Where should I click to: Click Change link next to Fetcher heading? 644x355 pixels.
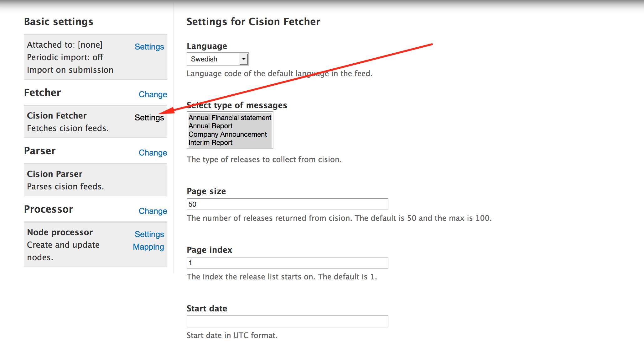pos(153,94)
